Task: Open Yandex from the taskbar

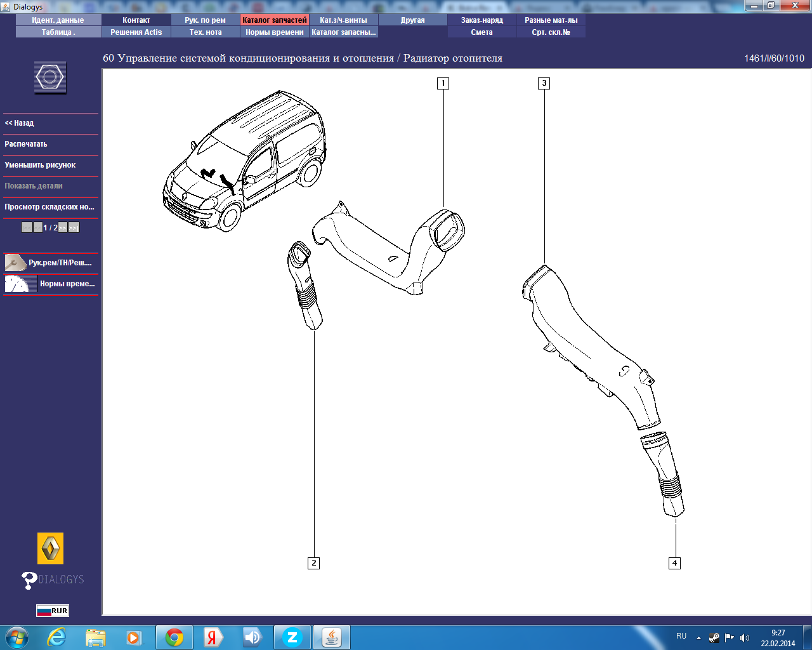Action: coord(214,637)
